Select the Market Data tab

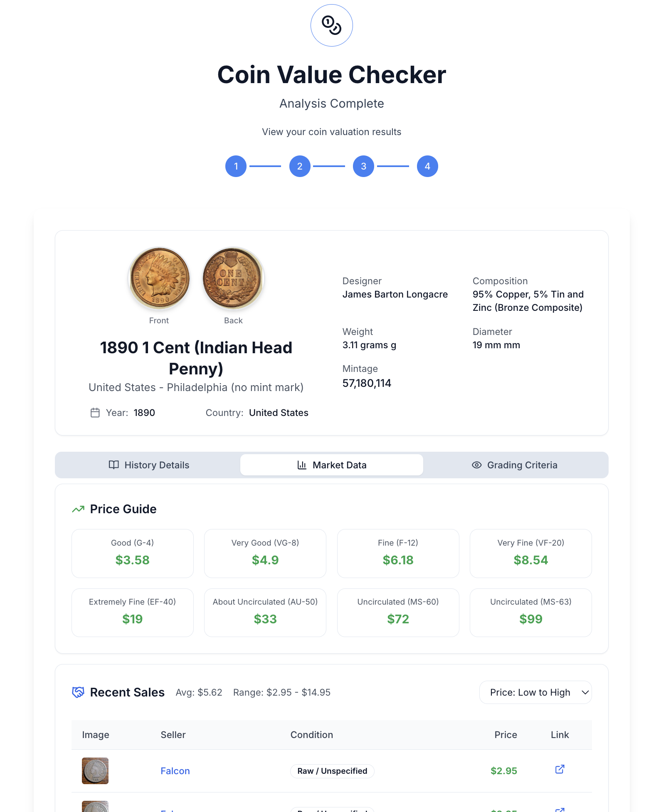332,465
